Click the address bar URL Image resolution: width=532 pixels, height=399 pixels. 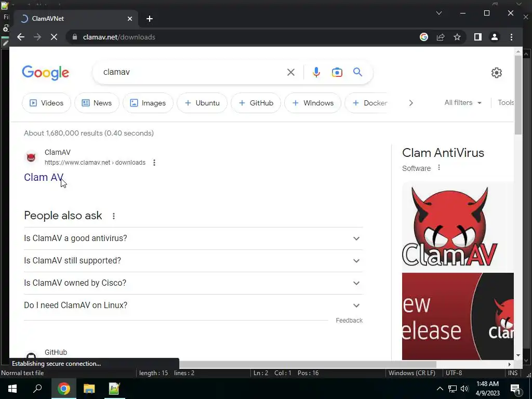click(119, 37)
